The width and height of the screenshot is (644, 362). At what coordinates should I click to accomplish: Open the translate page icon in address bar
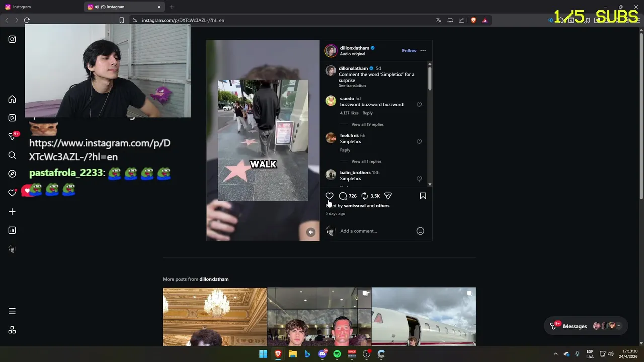(439, 20)
